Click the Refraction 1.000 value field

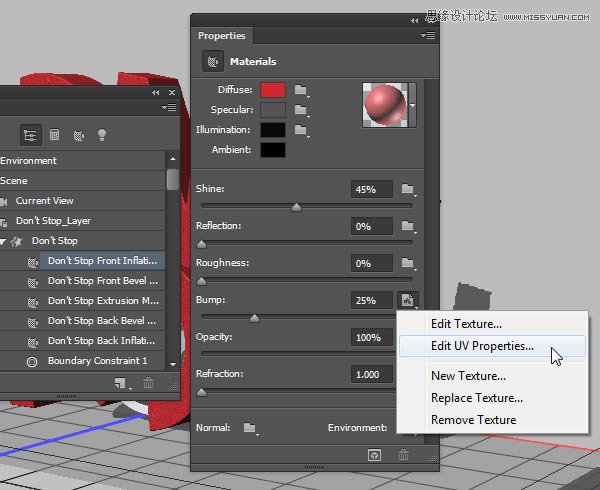[372, 374]
